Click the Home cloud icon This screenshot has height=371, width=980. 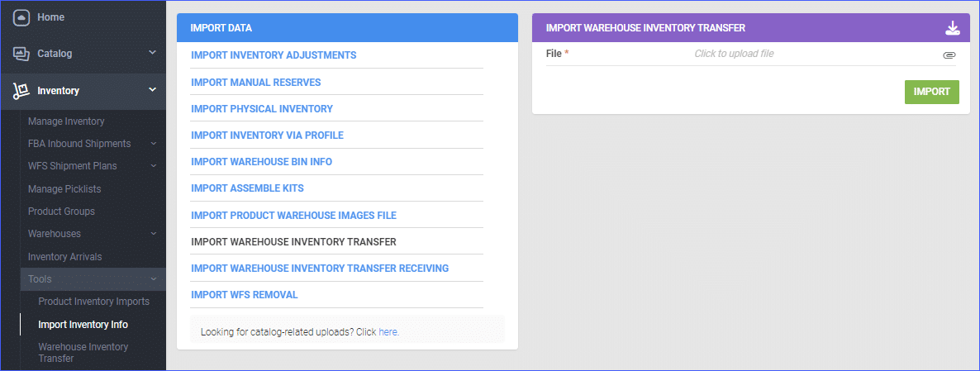click(x=21, y=17)
